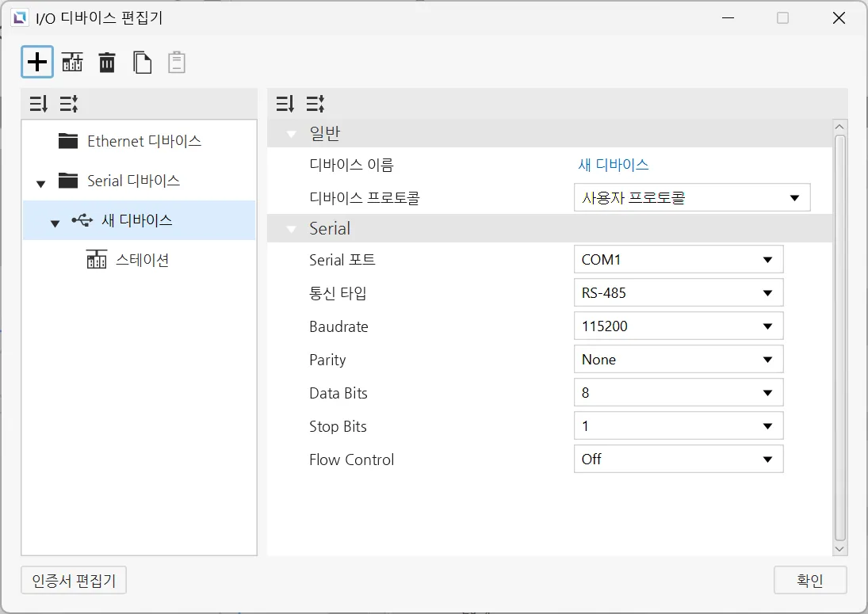The height and width of the screenshot is (614, 868).
Task: Collapse the Serial 디바이스 tree folder
Action: [x=41, y=184]
